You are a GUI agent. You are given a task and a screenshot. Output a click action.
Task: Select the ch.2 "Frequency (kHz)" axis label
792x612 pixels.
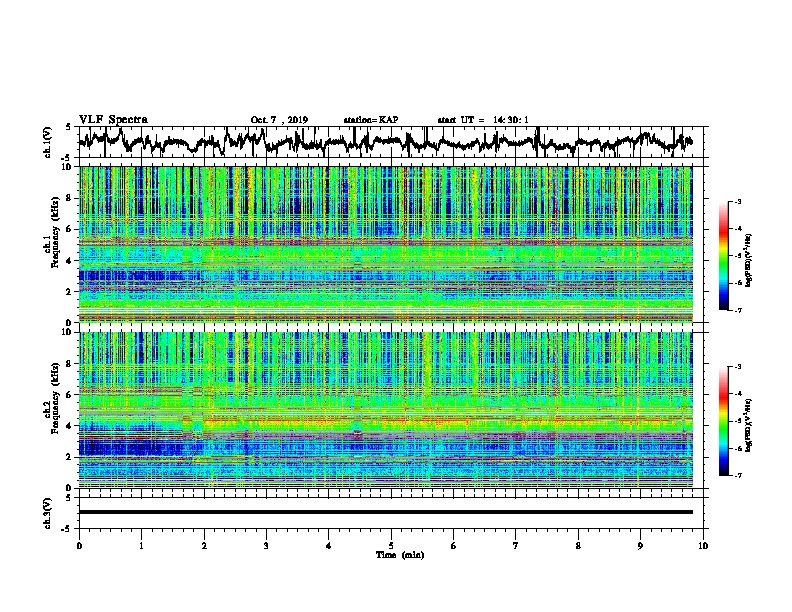55,398
